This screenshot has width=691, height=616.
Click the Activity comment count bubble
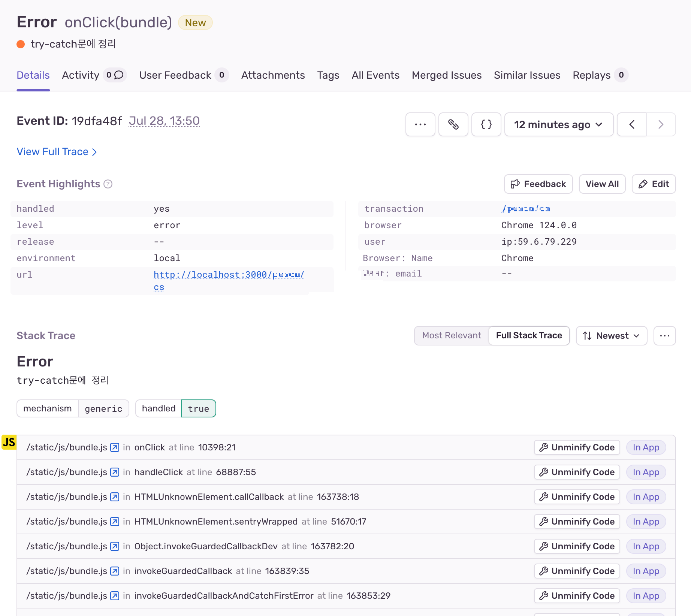(x=115, y=75)
